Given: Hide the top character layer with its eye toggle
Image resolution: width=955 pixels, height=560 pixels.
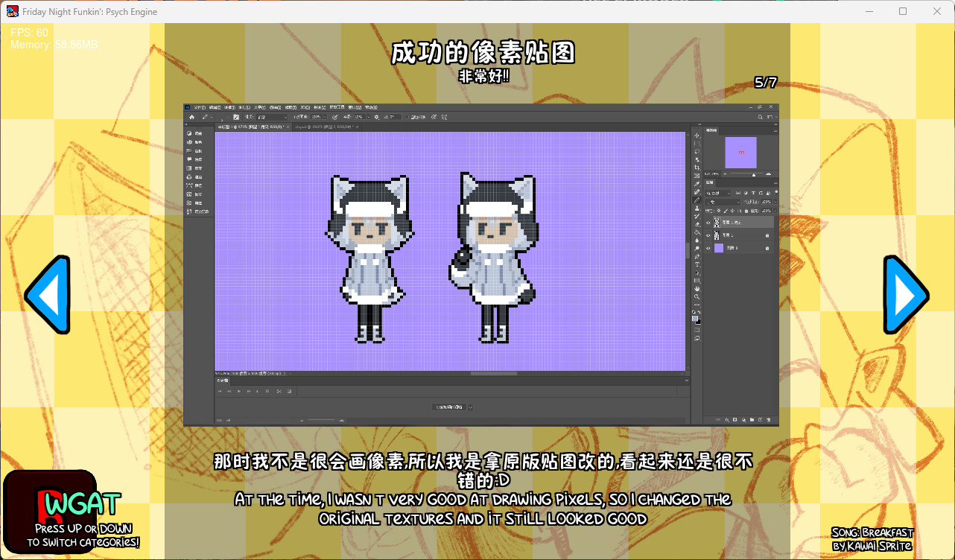Looking at the screenshot, I should pyautogui.click(x=708, y=223).
